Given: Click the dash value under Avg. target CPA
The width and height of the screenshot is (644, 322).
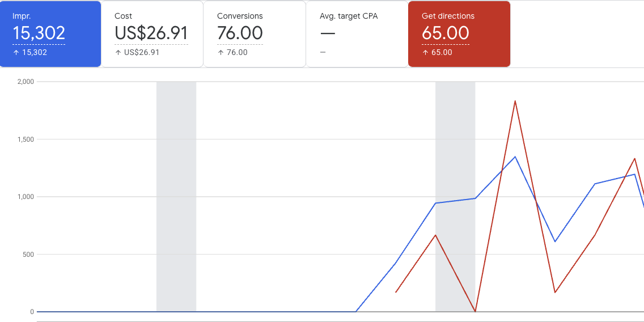Looking at the screenshot, I should point(328,33).
